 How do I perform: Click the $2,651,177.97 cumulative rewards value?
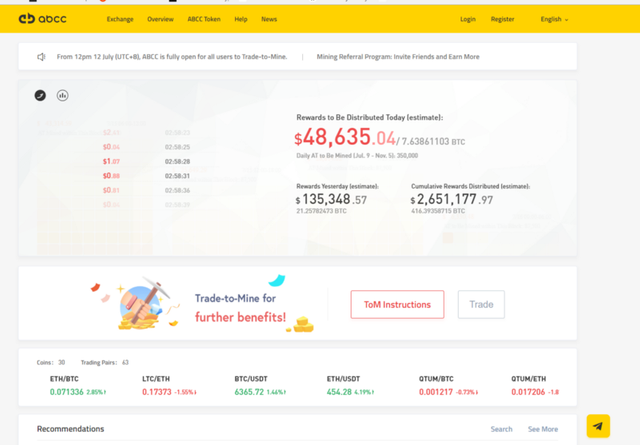click(x=451, y=200)
